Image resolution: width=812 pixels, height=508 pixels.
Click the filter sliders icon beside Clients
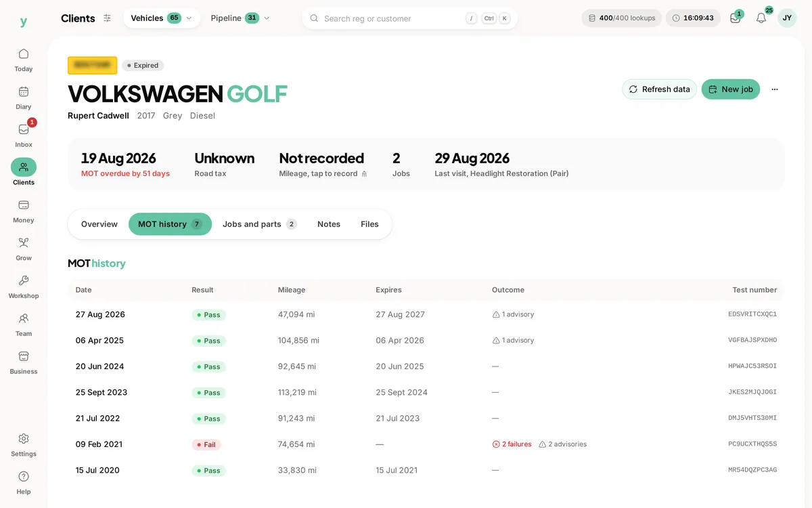(x=107, y=18)
